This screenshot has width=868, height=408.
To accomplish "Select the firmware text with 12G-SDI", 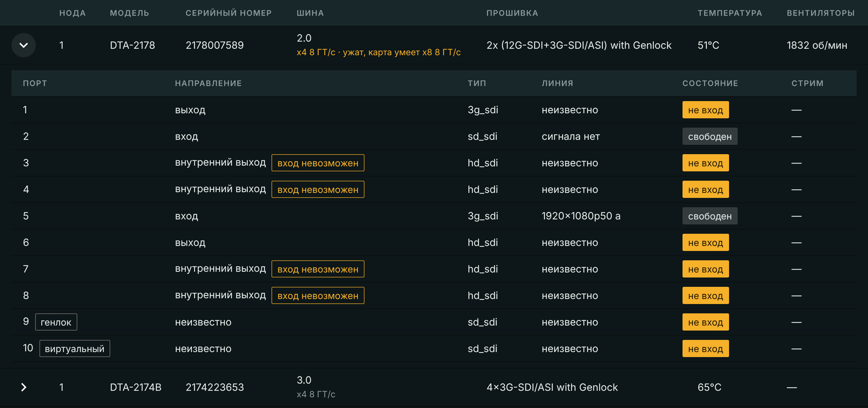I will click(x=579, y=45).
